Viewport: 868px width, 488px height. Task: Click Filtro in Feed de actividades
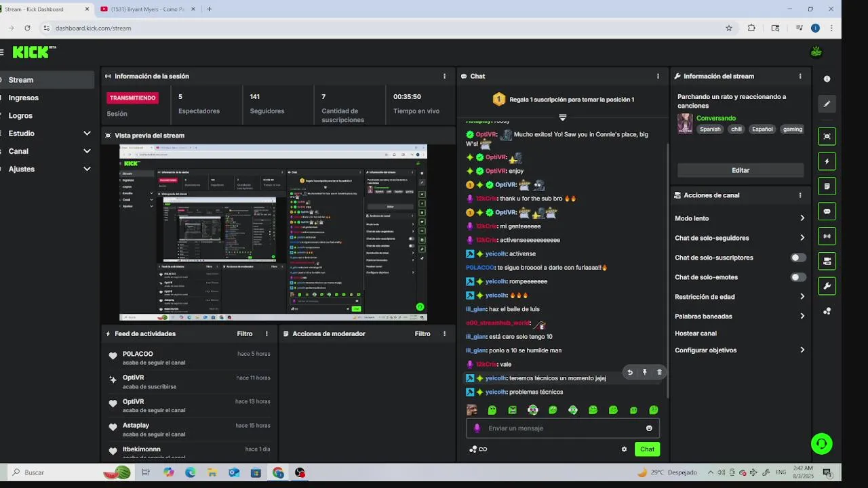click(x=245, y=333)
